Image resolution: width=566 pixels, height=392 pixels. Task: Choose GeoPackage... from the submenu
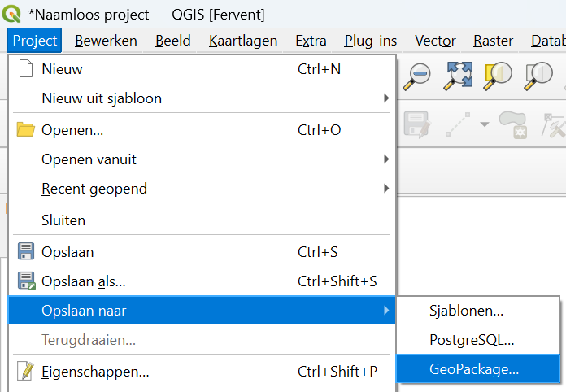click(474, 369)
